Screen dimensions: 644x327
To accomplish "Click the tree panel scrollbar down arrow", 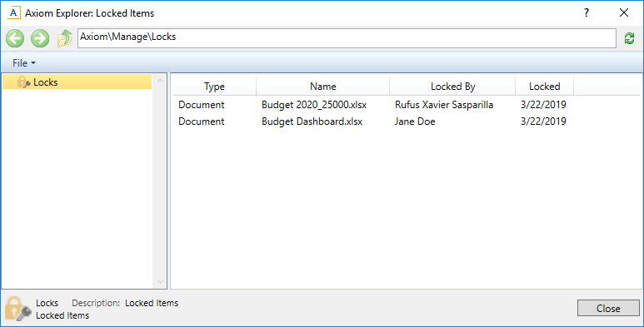I will click(x=160, y=282).
